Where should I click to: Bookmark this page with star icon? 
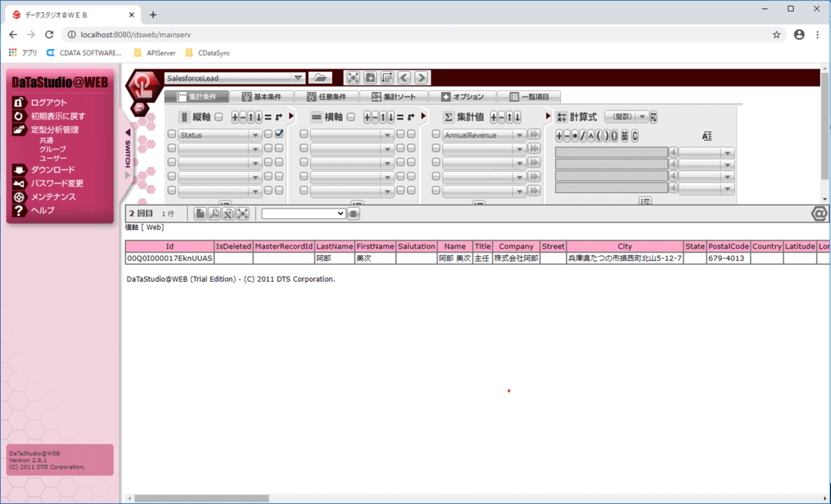tap(776, 34)
